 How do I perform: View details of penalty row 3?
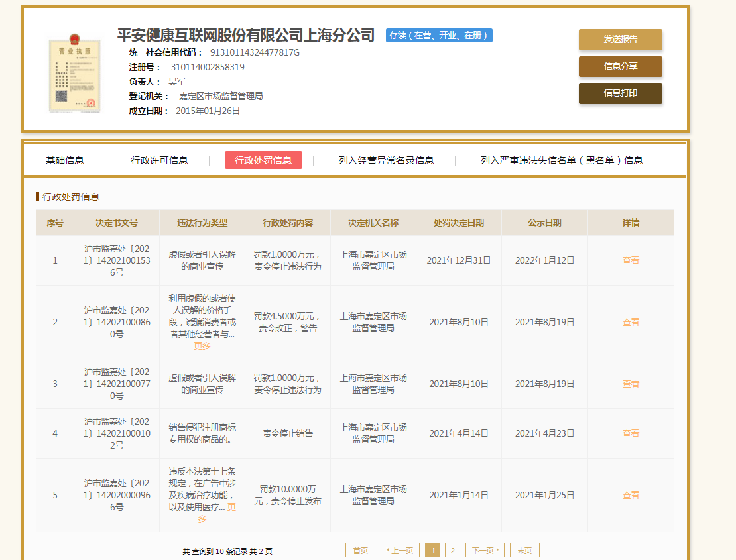click(631, 384)
